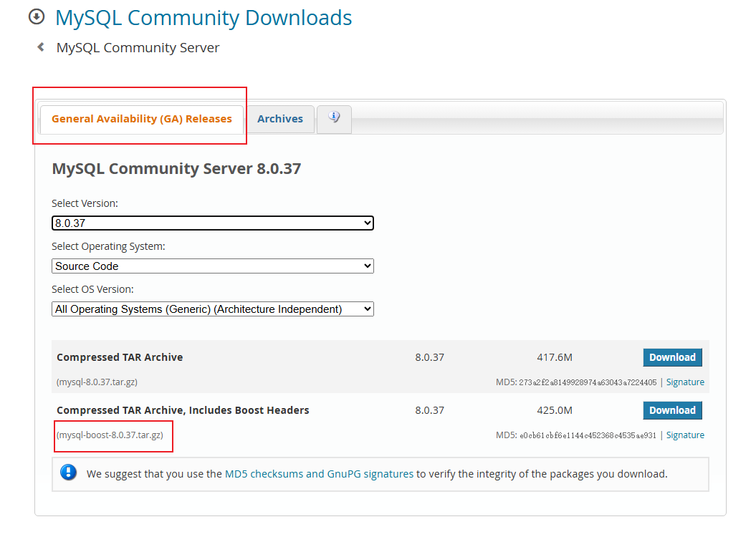Click the back chevron before MySQL Community Server
Viewport: 756px width, 552px height.
(41, 47)
